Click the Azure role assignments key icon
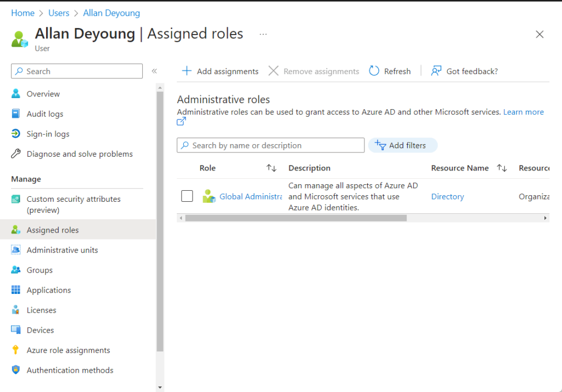This screenshot has width=562, height=392. 15,350
